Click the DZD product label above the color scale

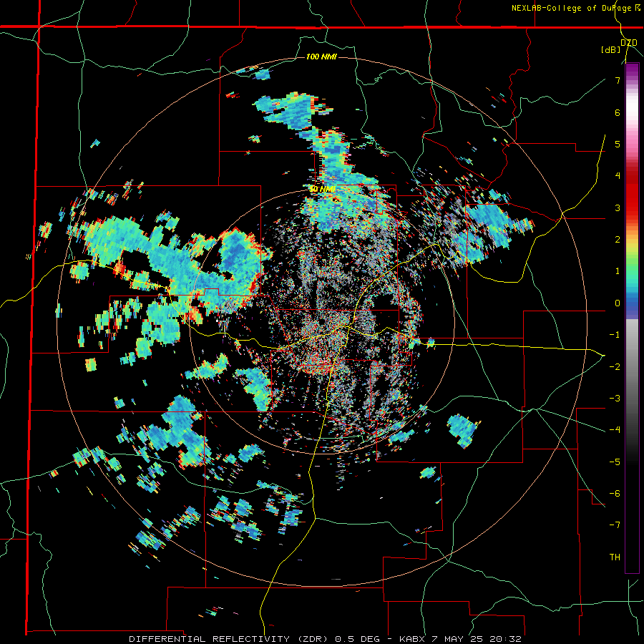(x=628, y=43)
